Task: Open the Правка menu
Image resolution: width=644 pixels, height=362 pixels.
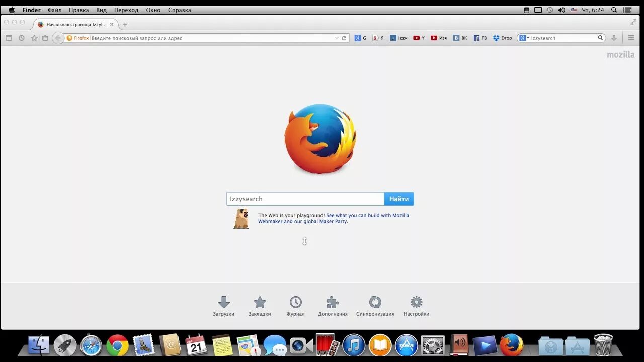Action: point(79,10)
